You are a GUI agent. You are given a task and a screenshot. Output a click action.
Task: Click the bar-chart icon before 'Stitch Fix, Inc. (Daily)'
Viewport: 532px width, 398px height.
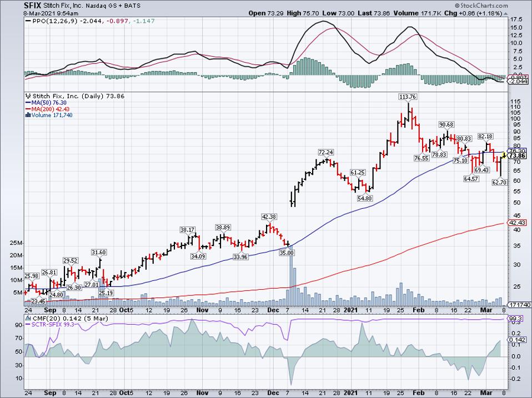pos(28,96)
